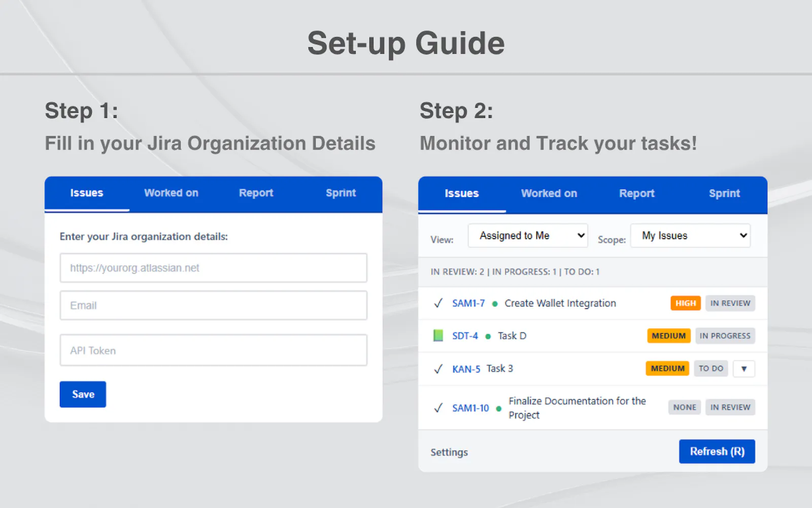Click Finalize Documentation for the Project title
Viewport: 812px width, 508px height.
pyautogui.click(x=578, y=408)
